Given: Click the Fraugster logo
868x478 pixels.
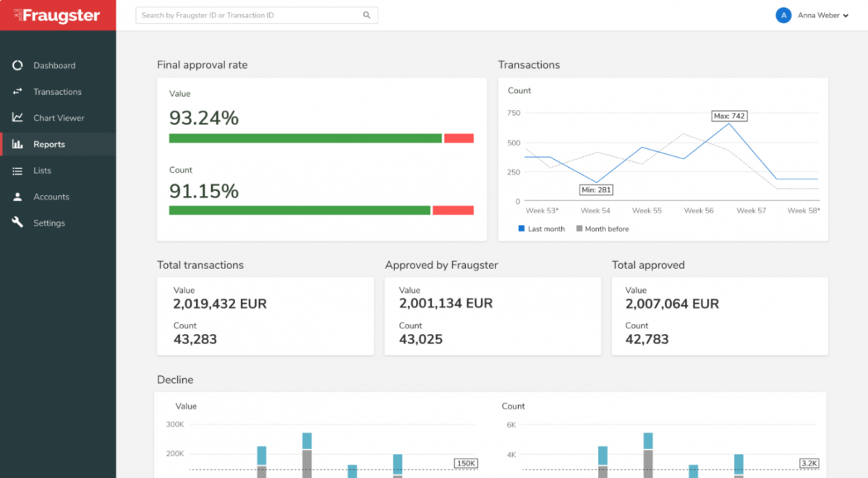Looking at the screenshot, I should point(58,15).
